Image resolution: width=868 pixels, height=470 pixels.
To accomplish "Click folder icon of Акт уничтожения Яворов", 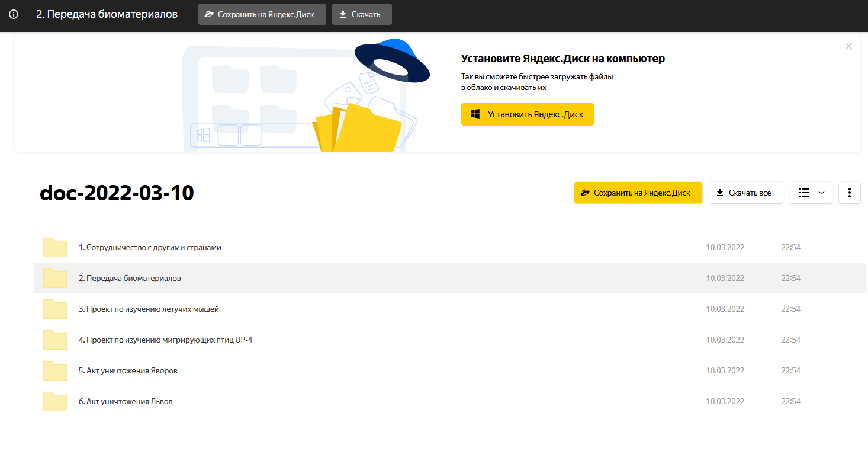I will tap(55, 370).
